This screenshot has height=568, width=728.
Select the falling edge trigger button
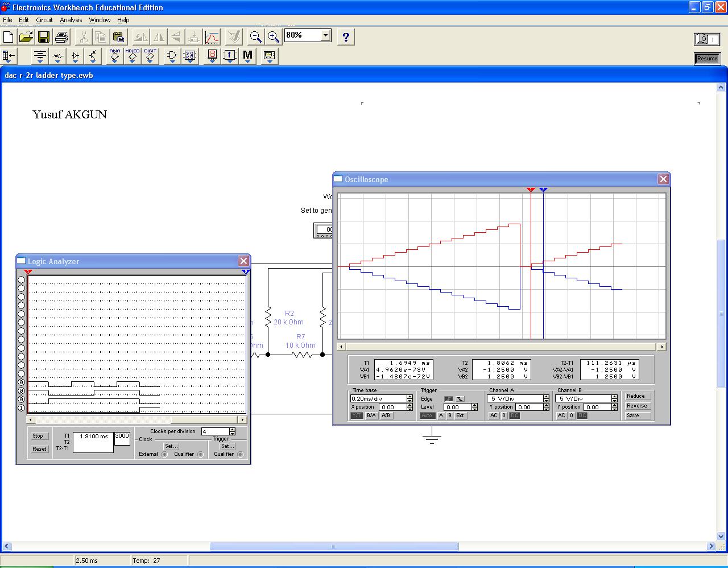tap(460, 398)
